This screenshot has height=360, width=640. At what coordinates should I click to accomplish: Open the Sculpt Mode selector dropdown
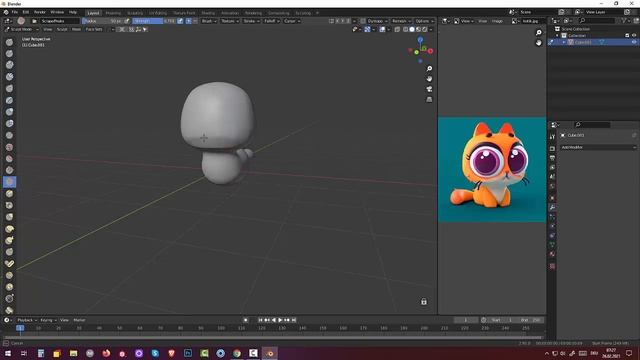tap(22, 29)
